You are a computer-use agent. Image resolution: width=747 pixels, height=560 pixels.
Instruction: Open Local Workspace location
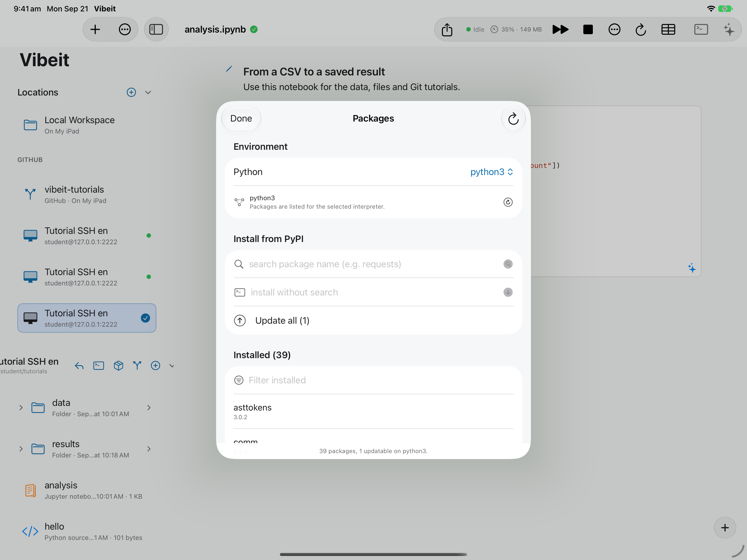pos(87,125)
